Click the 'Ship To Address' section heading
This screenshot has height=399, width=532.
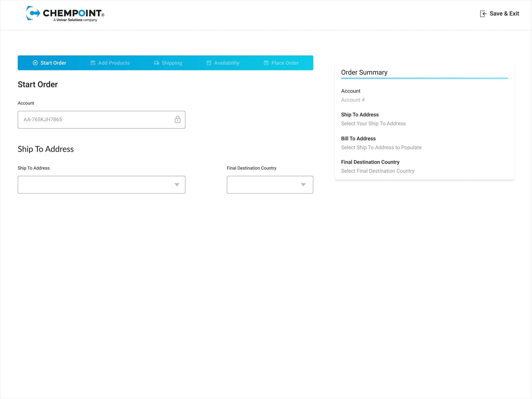(x=46, y=149)
